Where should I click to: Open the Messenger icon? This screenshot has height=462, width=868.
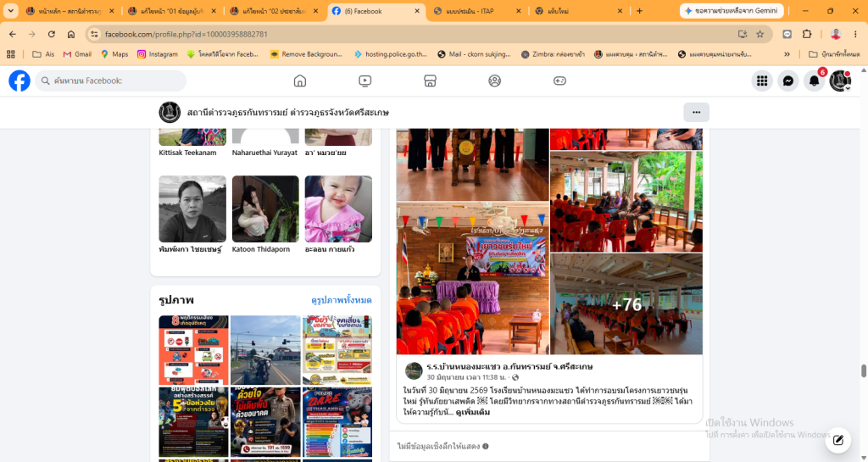tap(787, 81)
